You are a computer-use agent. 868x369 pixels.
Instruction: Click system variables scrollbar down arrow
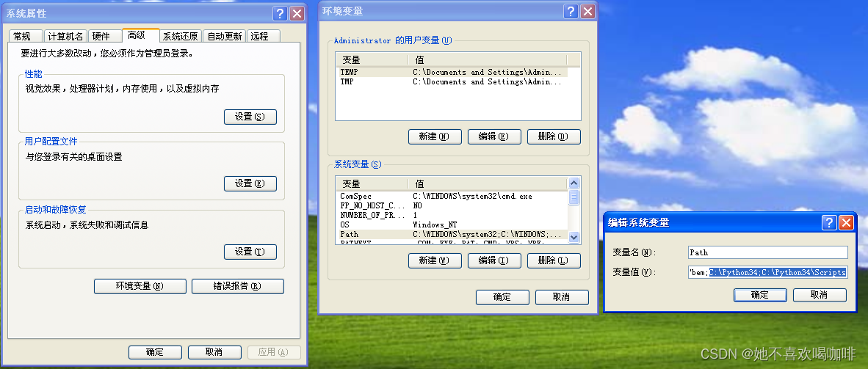point(574,238)
